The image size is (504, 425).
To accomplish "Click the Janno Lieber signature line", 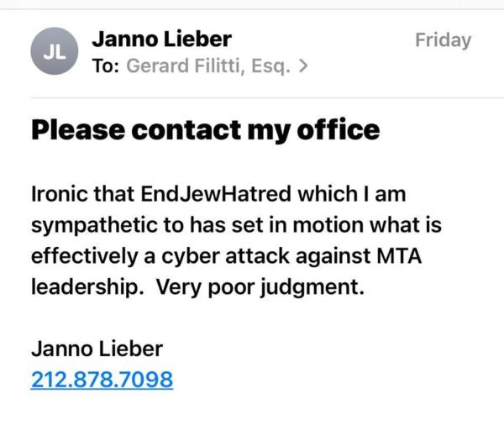I will 96,349.
